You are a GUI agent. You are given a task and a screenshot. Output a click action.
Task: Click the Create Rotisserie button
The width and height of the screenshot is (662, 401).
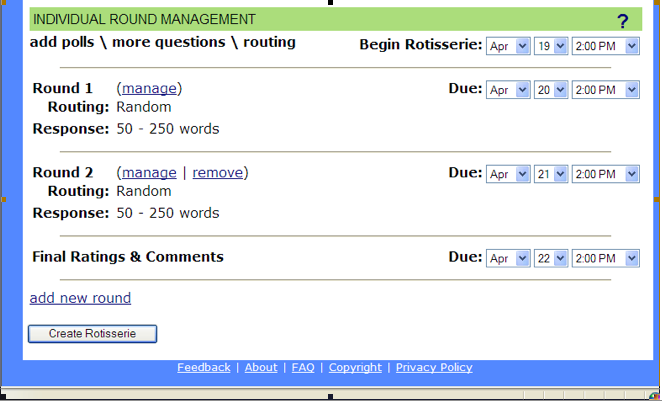point(92,333)
